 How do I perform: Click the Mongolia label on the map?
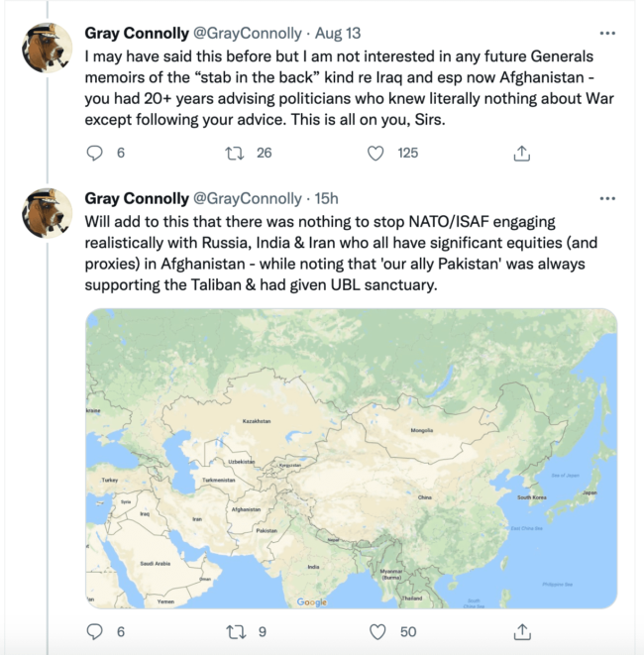[423, 431]
